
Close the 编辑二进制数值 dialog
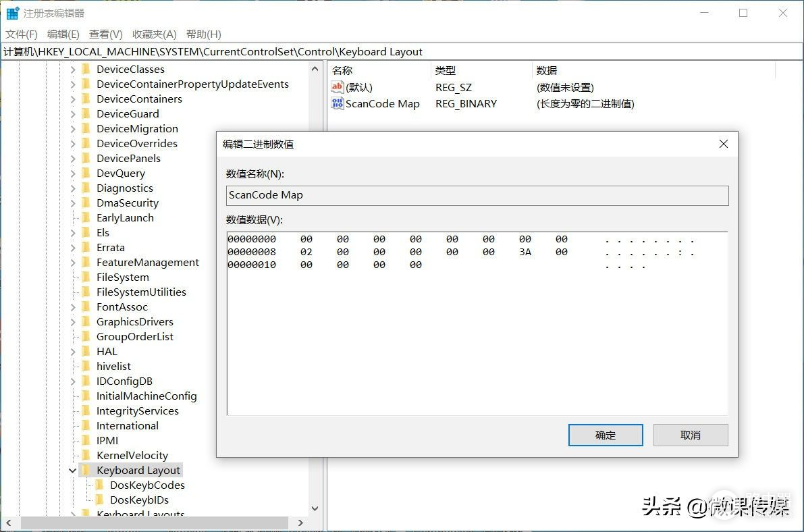[723, 144]
